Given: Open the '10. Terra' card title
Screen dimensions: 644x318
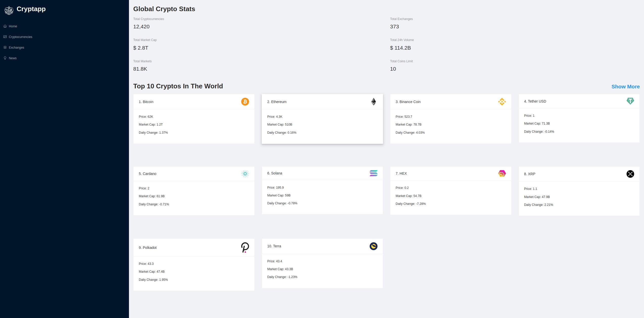Looking at the screenshot, I should pos(274,246).
